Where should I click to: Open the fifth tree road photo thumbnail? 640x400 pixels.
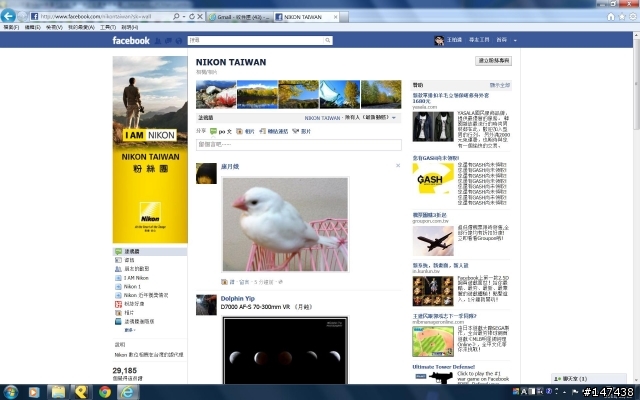(381, 94)
